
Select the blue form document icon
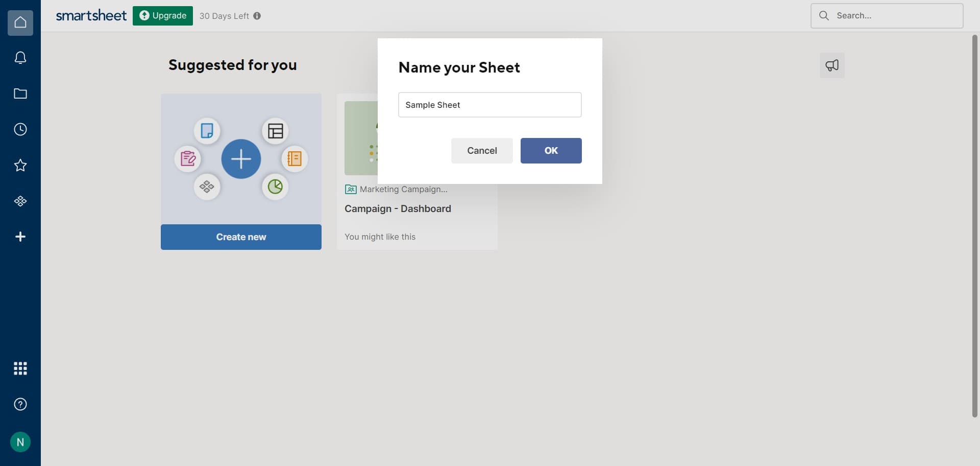tap(207, 131)
